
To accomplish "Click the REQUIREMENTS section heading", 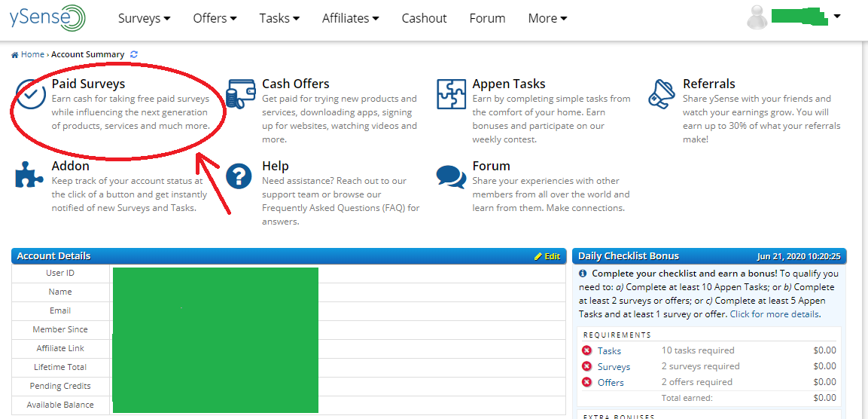I will [617, 335].
